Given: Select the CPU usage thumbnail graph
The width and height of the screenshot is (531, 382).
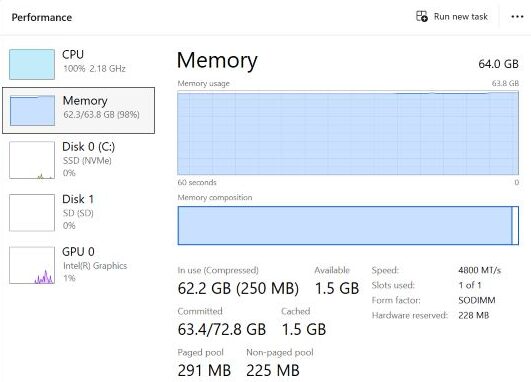Looking at the screenshot, I should pos(32,64).
